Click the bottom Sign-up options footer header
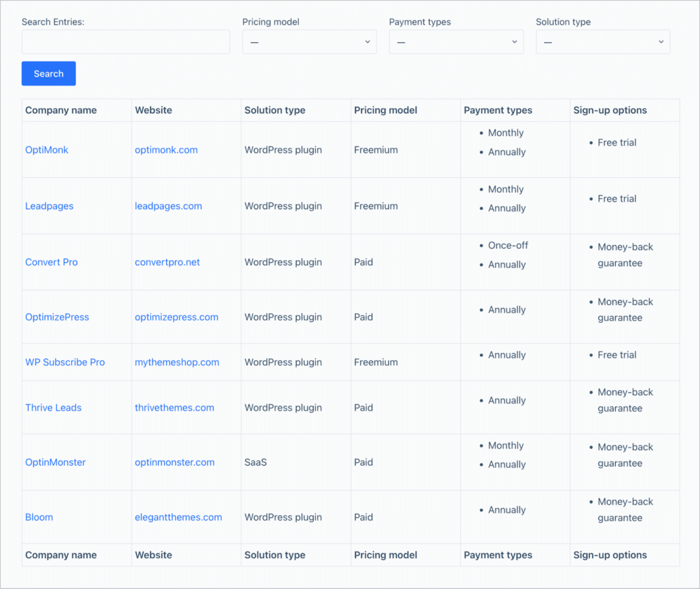 click(x=610, y=555)
